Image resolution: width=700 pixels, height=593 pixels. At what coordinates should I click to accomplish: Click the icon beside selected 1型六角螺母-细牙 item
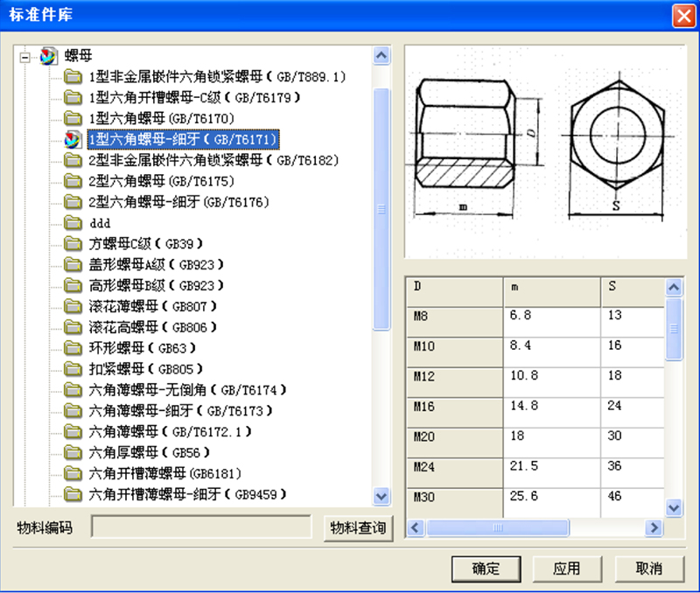73,139
